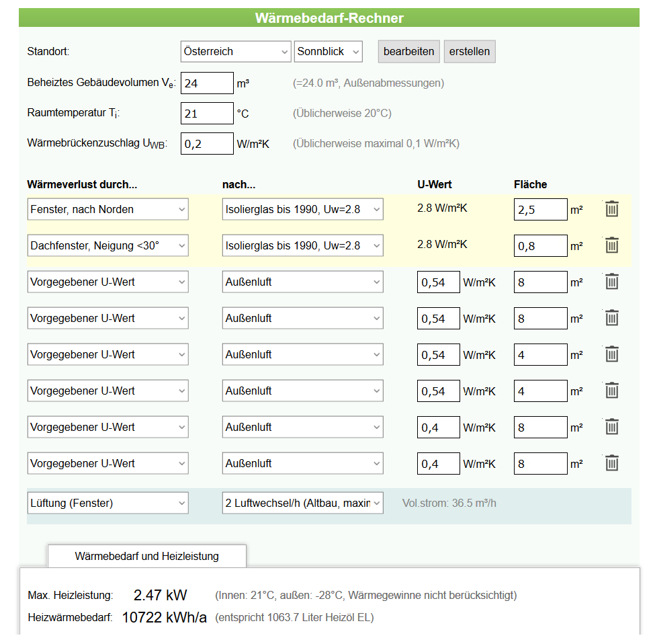Image resolution: width=653 pixels, height=644 pixels.
Task: Click the Raumtemperatur input showing 21
Action: tap(207, 114)
